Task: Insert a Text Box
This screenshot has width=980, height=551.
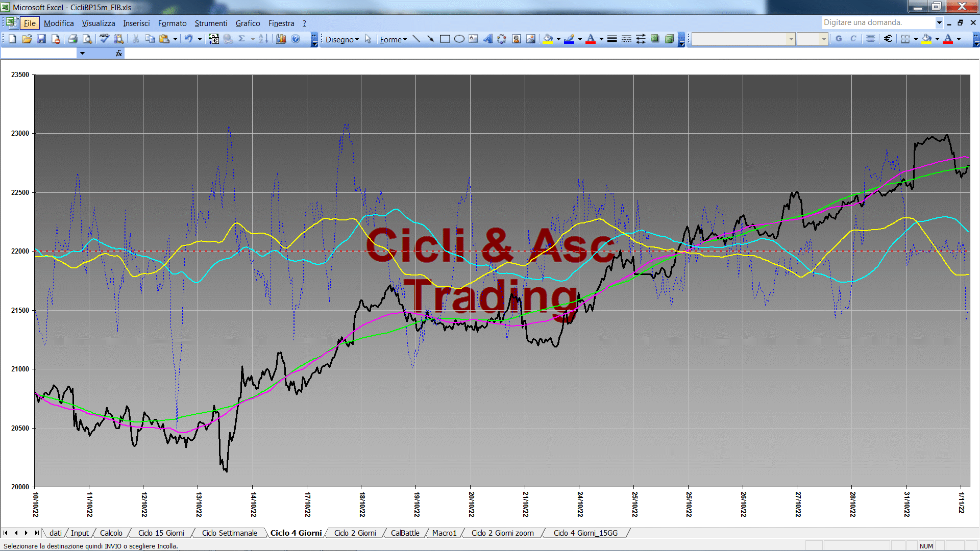Action: pos(474,39)
